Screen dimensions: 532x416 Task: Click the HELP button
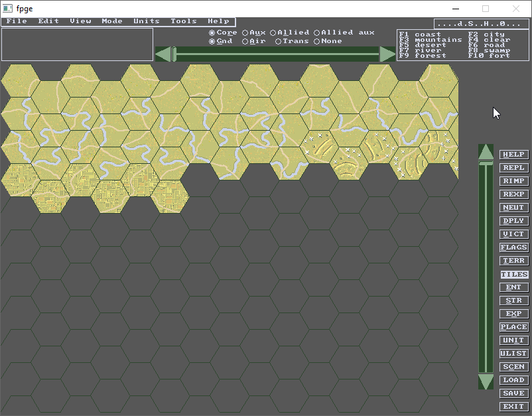click(514, 155)
